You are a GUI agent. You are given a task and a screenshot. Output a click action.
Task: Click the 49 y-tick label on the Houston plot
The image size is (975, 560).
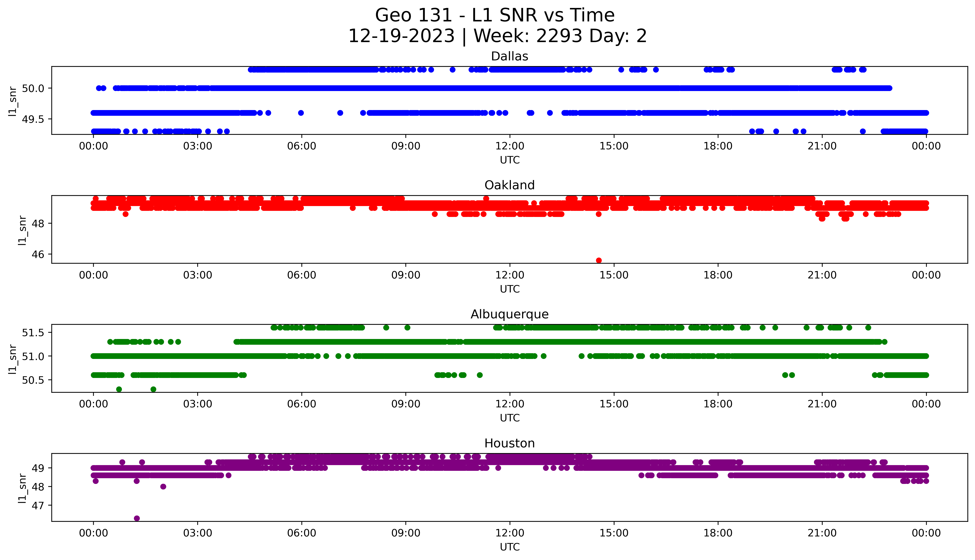pyautogui.click(x=38, y=468)
